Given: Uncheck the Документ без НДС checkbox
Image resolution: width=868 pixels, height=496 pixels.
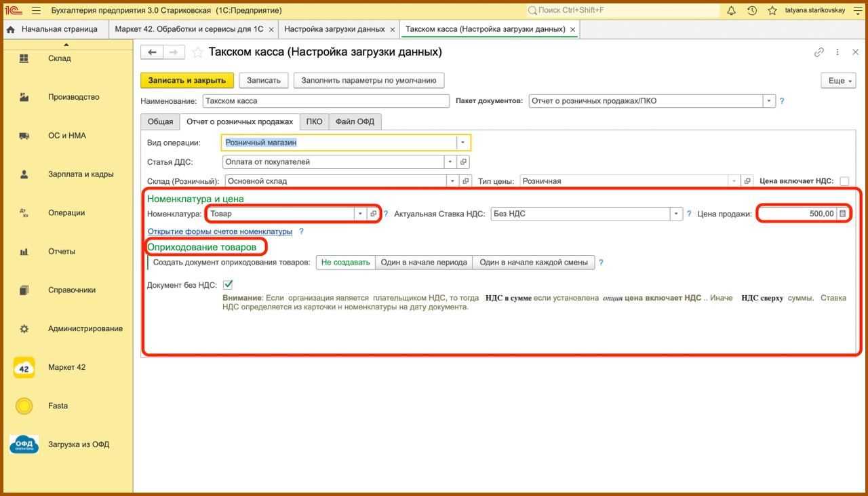Looking at the screenshot, I should (228, 285).
